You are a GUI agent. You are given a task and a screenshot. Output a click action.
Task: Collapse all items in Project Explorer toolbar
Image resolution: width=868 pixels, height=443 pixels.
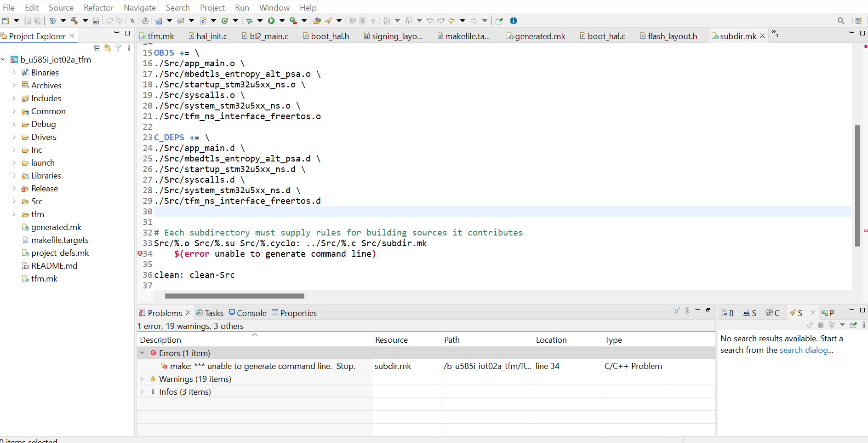pos(97,48)
